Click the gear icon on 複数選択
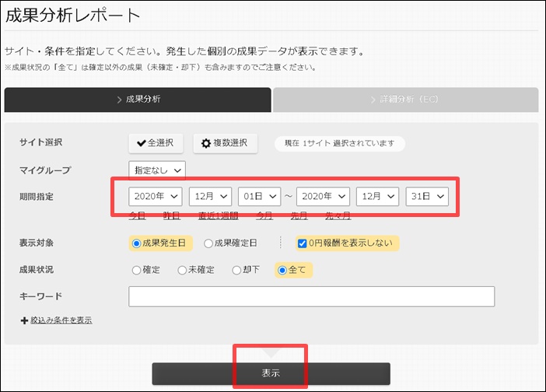546x392 pixels. [x=206, y=143]
